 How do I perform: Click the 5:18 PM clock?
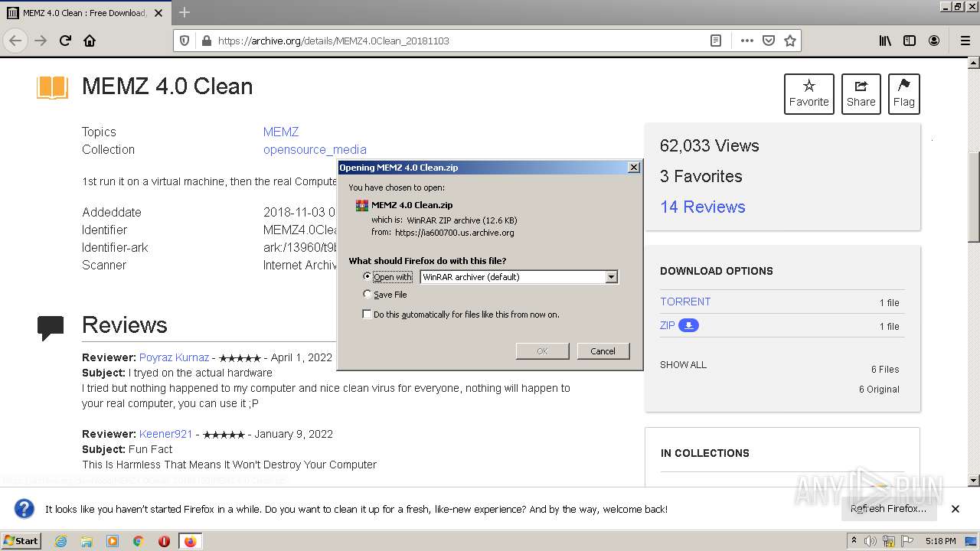click(x=940, y=541)
